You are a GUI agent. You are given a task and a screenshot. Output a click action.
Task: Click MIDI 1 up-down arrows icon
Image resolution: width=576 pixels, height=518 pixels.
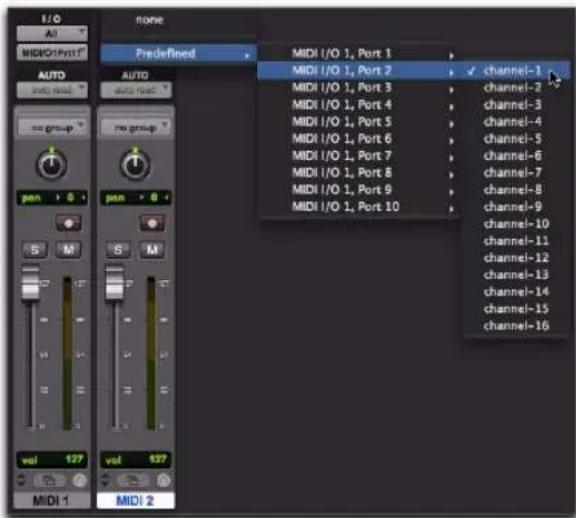click(x=21, y=480)
